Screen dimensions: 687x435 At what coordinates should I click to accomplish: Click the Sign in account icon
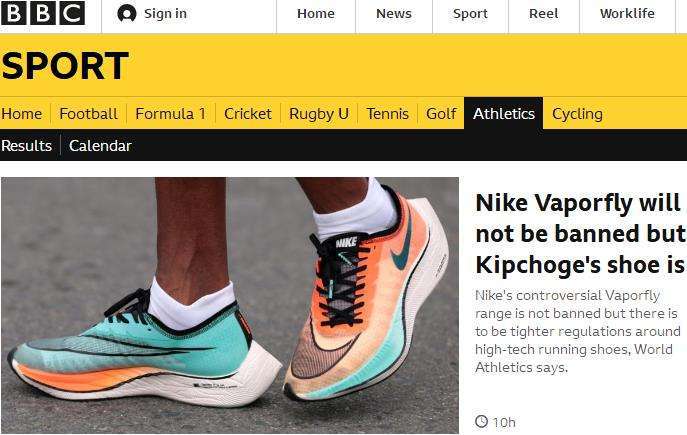point(127,14)
